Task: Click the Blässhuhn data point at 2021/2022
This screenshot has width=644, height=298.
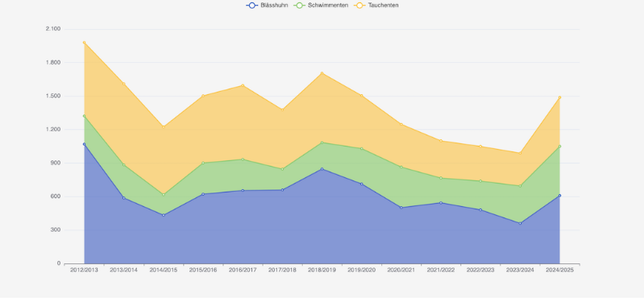Action: 441,203
